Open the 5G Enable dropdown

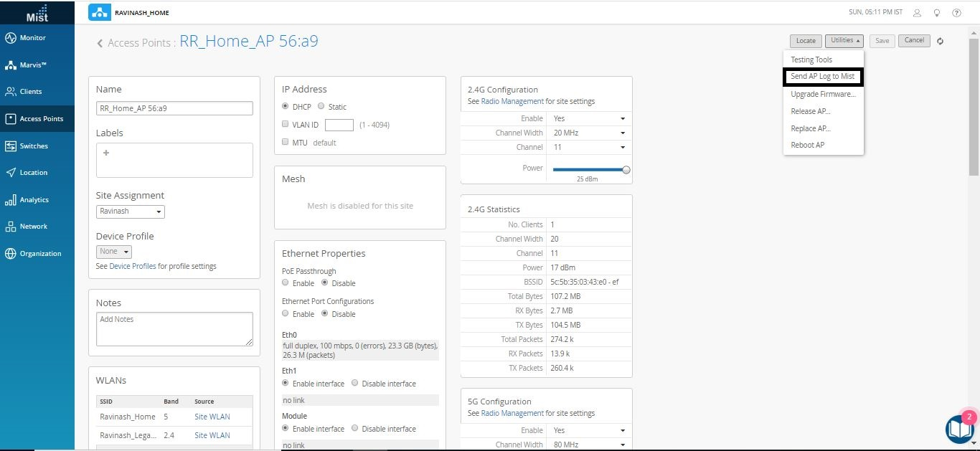[589, 430]
